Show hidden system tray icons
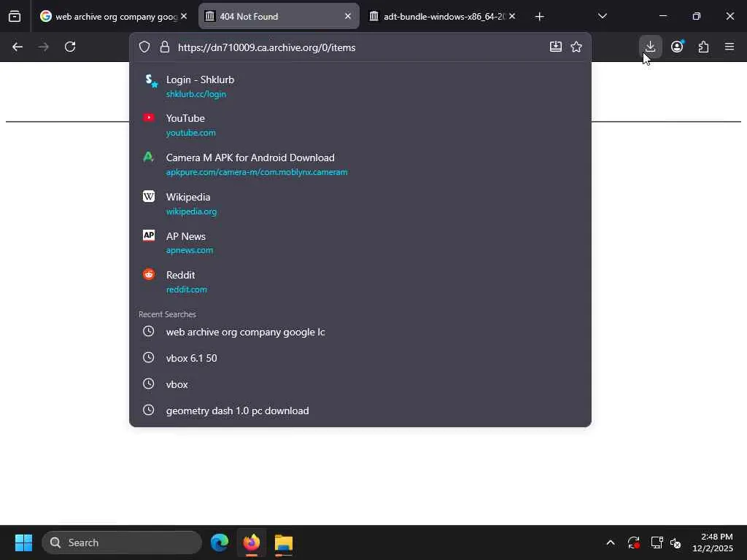Image resolution: width=747 pixels, height=560 pixels. (611, 542)
